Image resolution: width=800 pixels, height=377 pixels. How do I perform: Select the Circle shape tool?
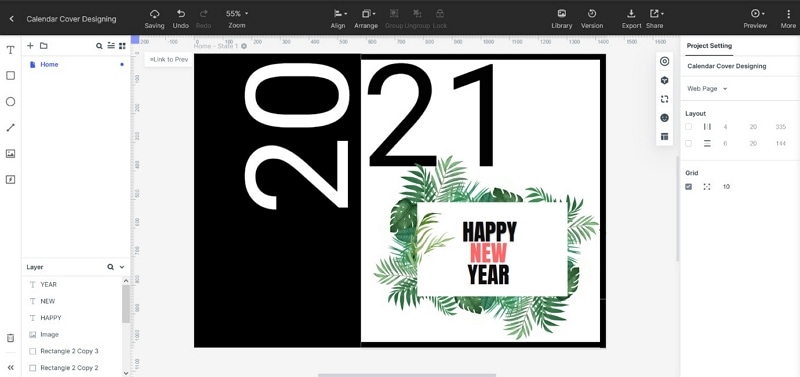pyautogui.click(x=10, y=102)
